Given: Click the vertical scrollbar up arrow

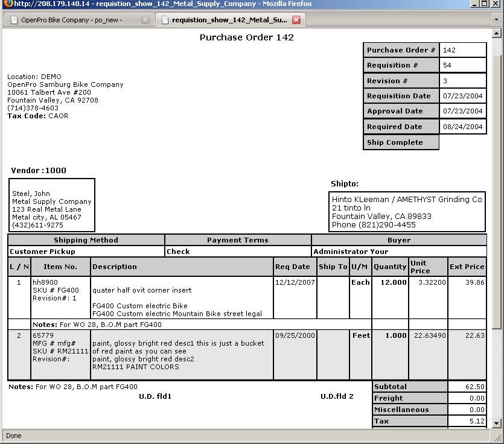Looking at the screenshot, I should [497, 34].
